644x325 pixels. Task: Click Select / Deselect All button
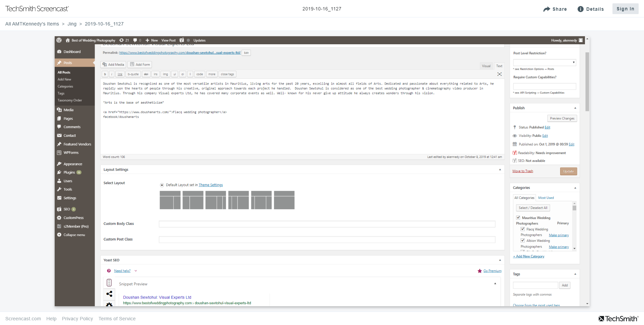533,208
